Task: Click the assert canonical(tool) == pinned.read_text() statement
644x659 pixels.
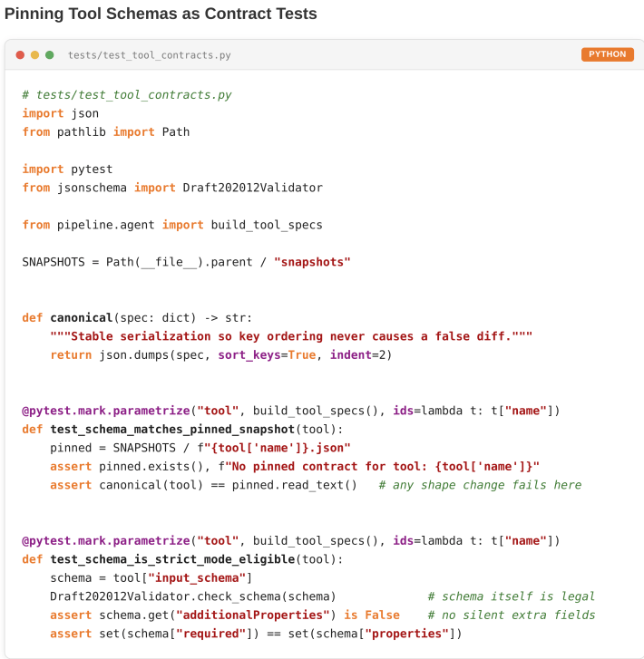Action: coord(203,485)
